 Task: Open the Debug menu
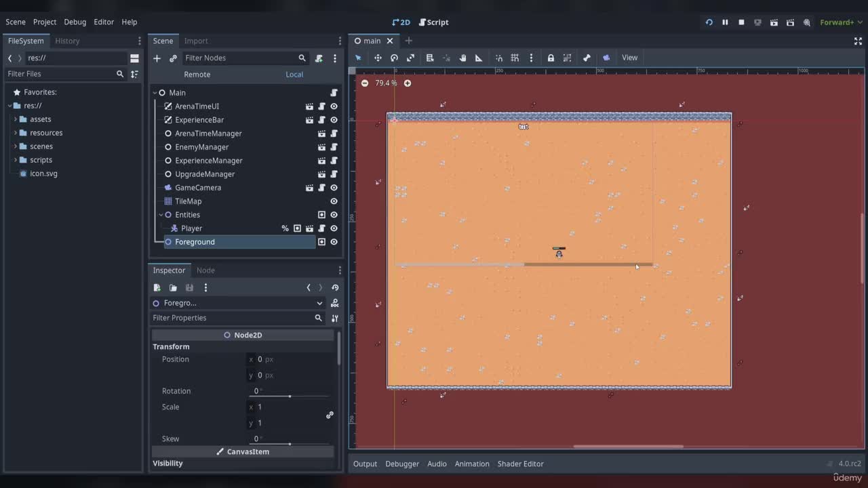point(75,22)
